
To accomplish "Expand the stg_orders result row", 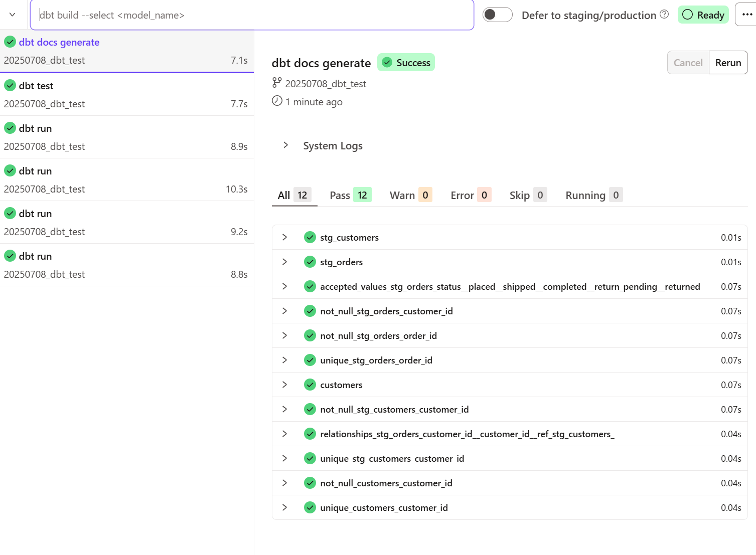I will (x=284, y=262).
